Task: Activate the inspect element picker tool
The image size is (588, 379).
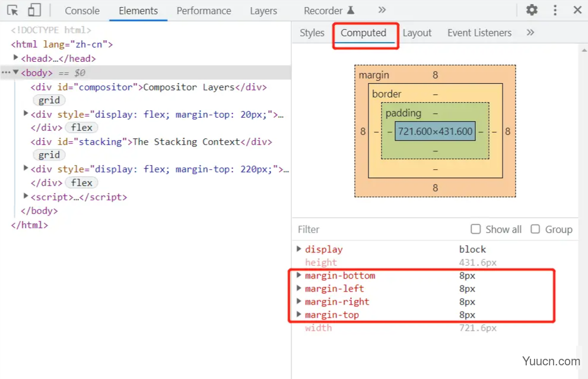Action: point(12,10)
